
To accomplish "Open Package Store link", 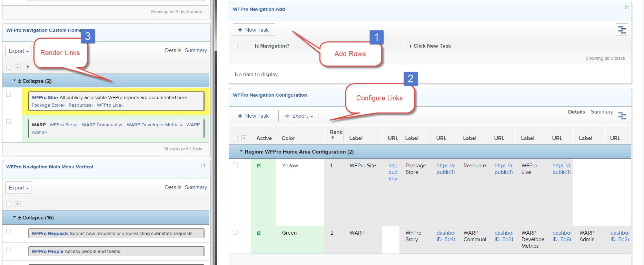I will pyautogui.click(x=48, y=105).
